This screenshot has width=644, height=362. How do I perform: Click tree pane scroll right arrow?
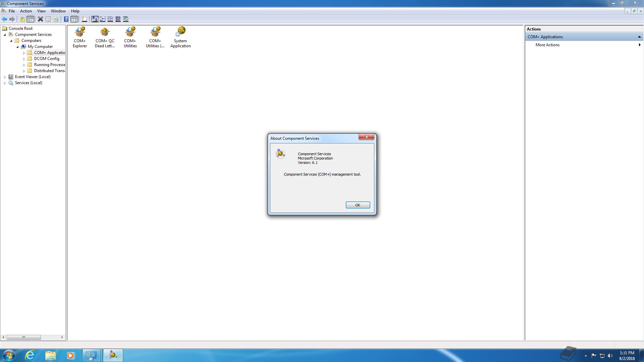tap(62, 337)
